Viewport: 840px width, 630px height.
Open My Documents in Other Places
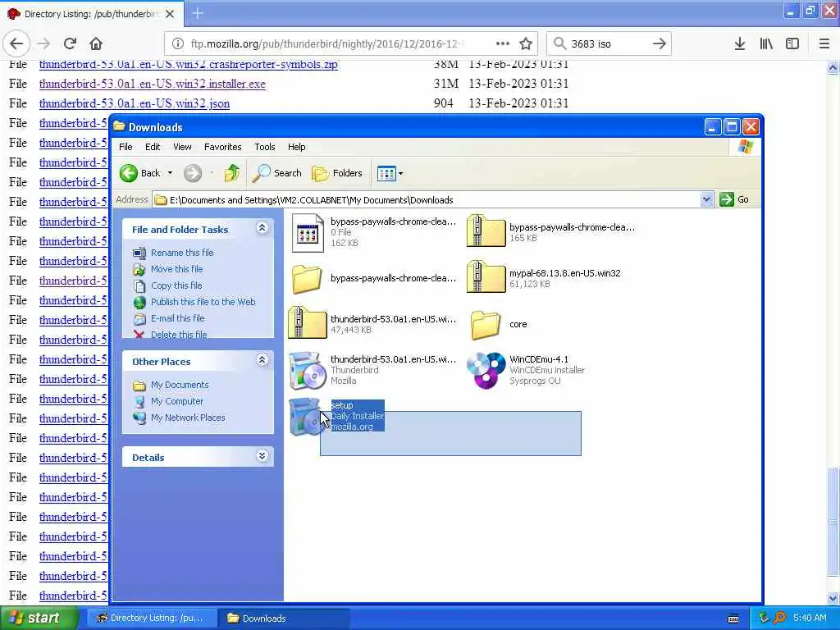(x=180, y=385)
